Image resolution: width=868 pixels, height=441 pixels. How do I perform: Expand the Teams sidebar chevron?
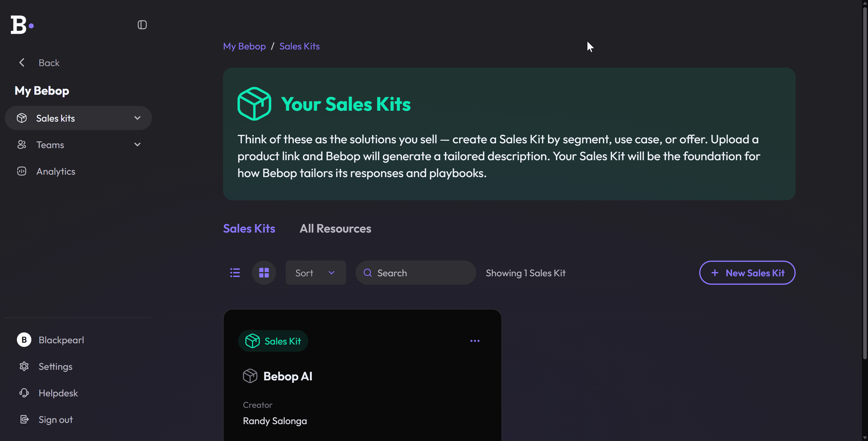point(137,145)
